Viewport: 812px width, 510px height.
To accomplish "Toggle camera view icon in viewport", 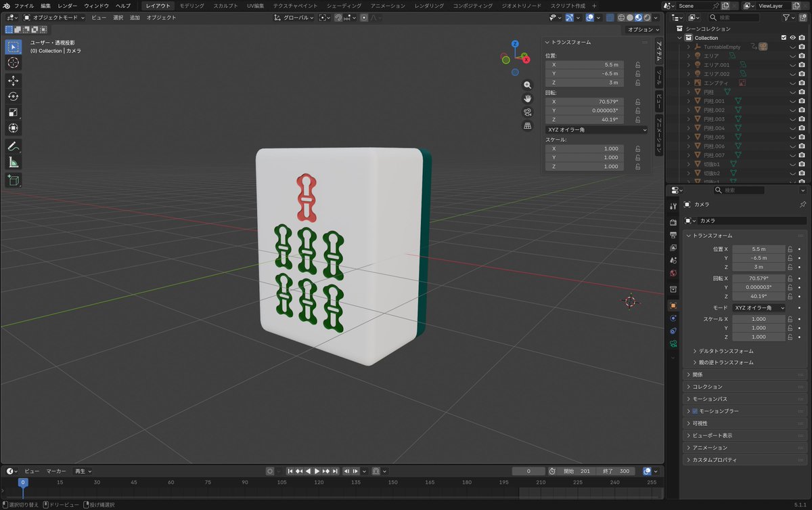I will pyautogui.click(x=528, y=112).
